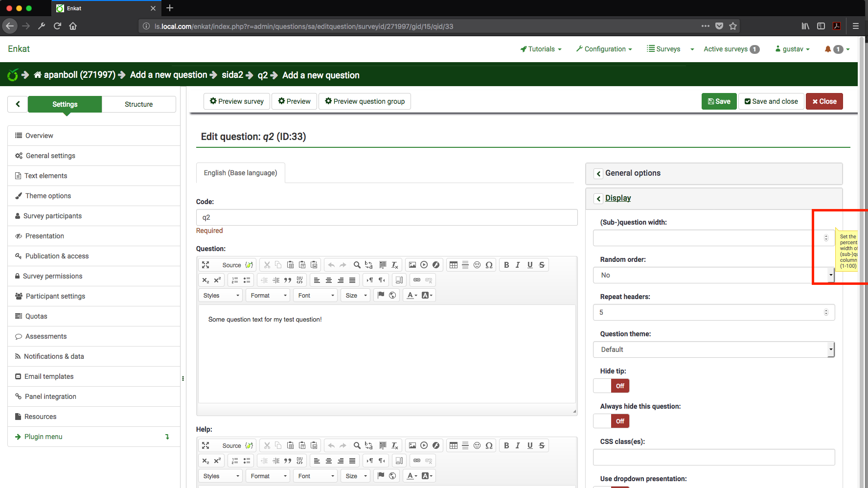Center-align text in the Question editor
Viewport: 868px width, 488px height.
(329, 280)
